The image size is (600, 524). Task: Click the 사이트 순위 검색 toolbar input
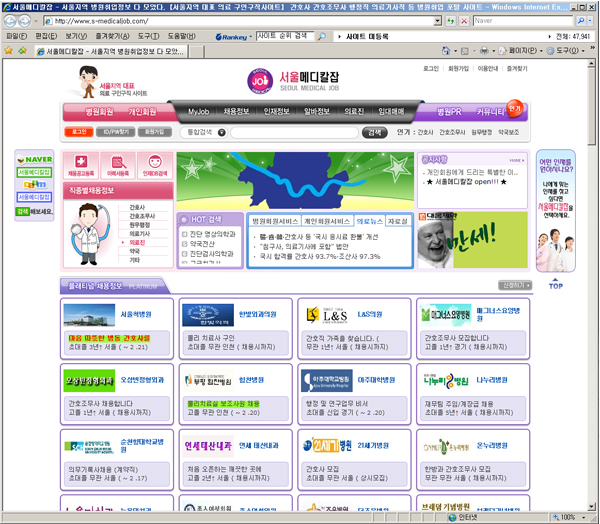pos(285,36)
